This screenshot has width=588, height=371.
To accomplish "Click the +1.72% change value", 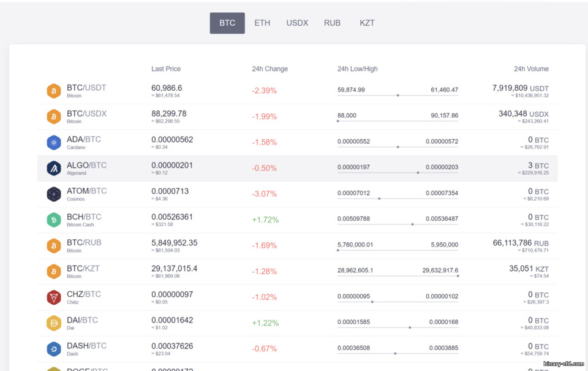I will (265, 220).
